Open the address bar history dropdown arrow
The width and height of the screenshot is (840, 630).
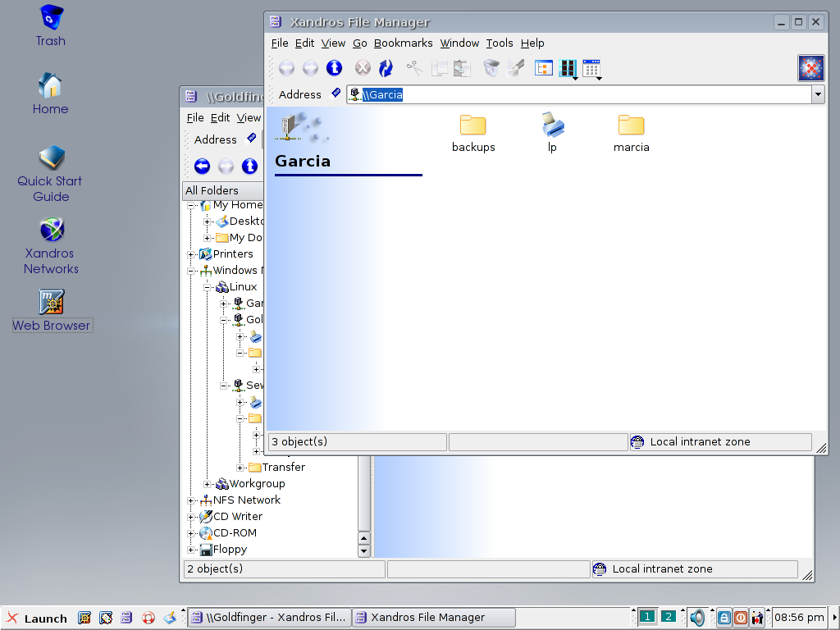pos(818,95)
